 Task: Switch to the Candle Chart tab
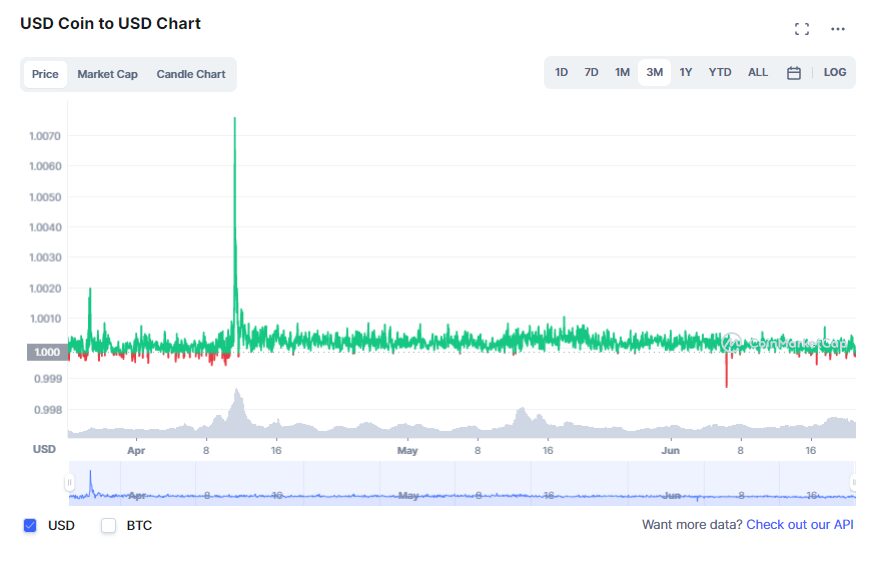pyautogui.click(x=191, y=74)
